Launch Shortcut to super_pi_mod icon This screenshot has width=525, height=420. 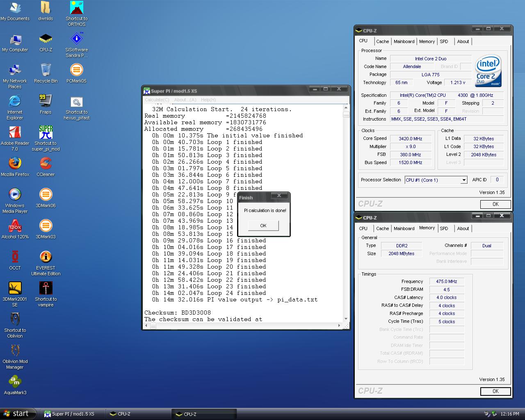(46, 138)
